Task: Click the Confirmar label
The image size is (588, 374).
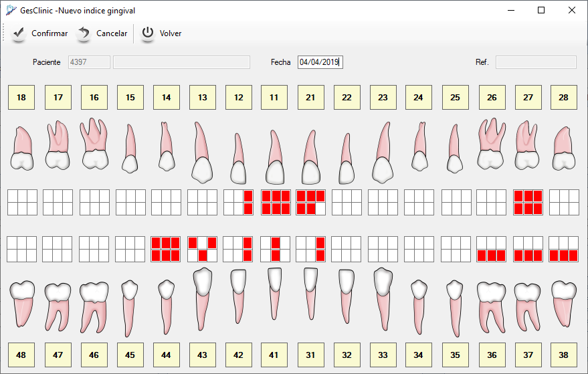Action: 50,33
